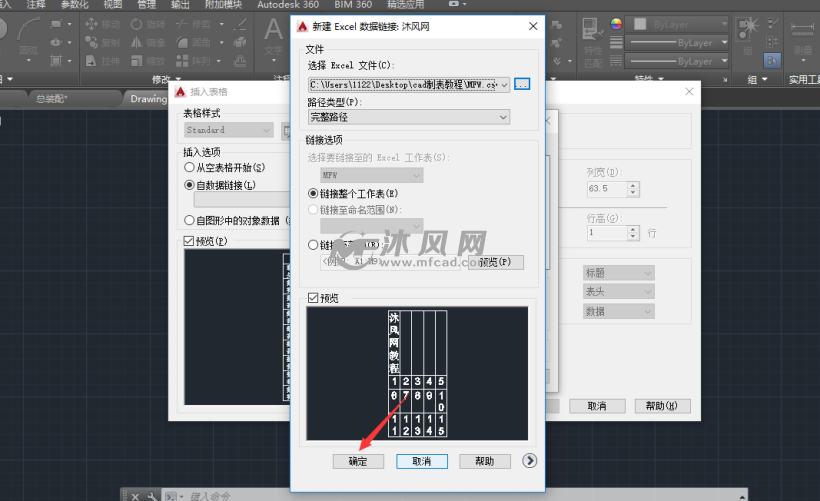Select 链接整个工作表 radio button
This screenshot has width=820, height=501.
point(313,193)
